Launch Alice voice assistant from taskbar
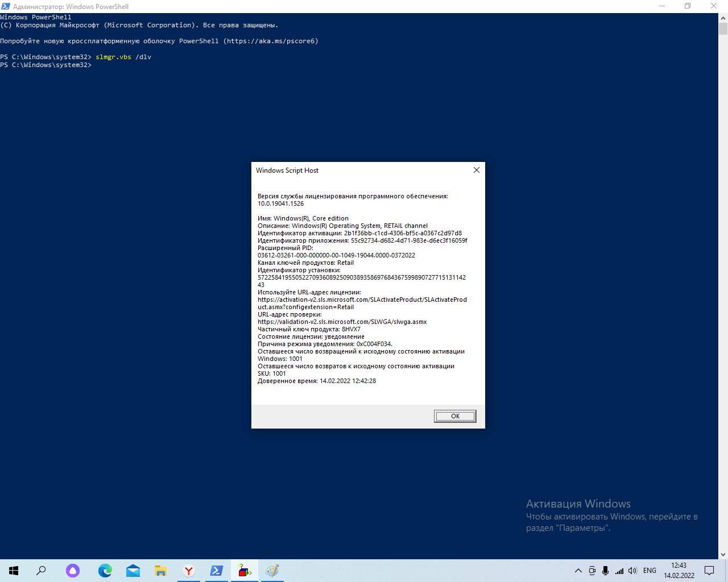Viewport: 728px width, 582px height. pyautogui.click(x=73, y=571)
